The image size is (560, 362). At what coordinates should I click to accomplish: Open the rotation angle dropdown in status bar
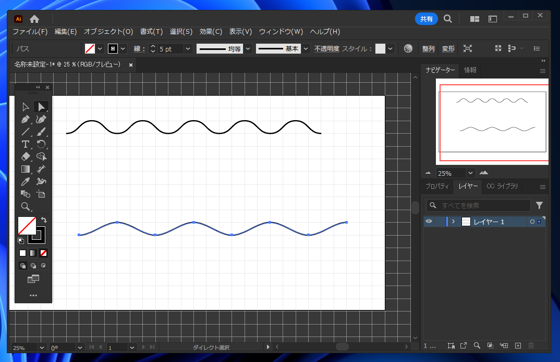pos(80,347)
